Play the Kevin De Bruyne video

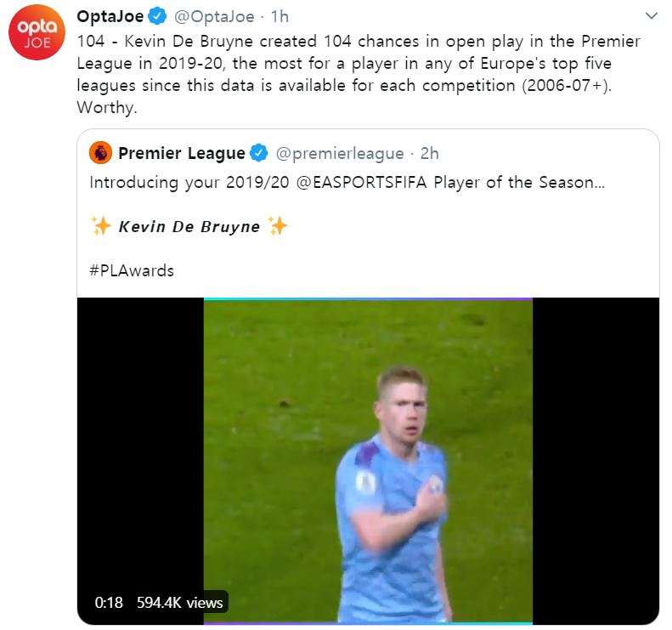click(x=368, y=459)
